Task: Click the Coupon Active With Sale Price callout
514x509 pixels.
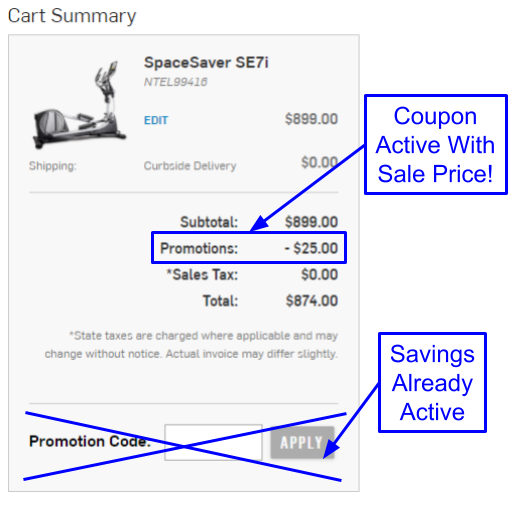Action: pos(435,144)
